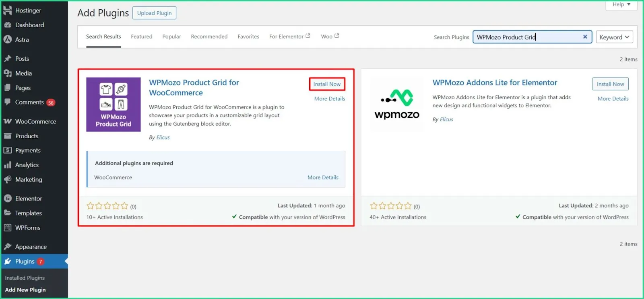Viewport: 644px width, 299px height.
Task: Open More Details for required WooCommerce plugin
Action: (x=323, y=177)
